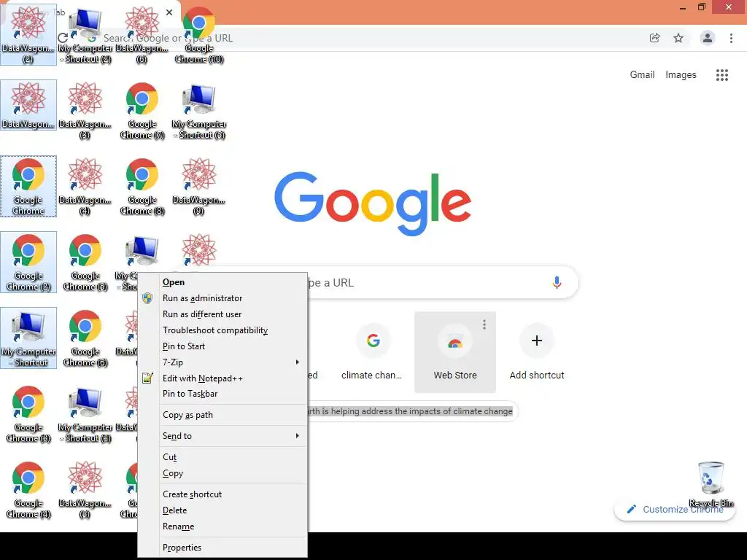The width and height of the screenshot is (747, 560).
Task: Expand the Send to submenu
Action: point(233,436)
